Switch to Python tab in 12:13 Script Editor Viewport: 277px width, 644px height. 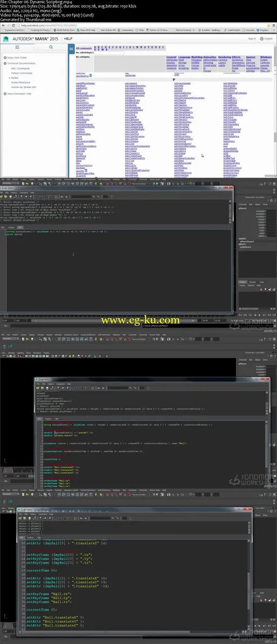(x=31, y=537)
